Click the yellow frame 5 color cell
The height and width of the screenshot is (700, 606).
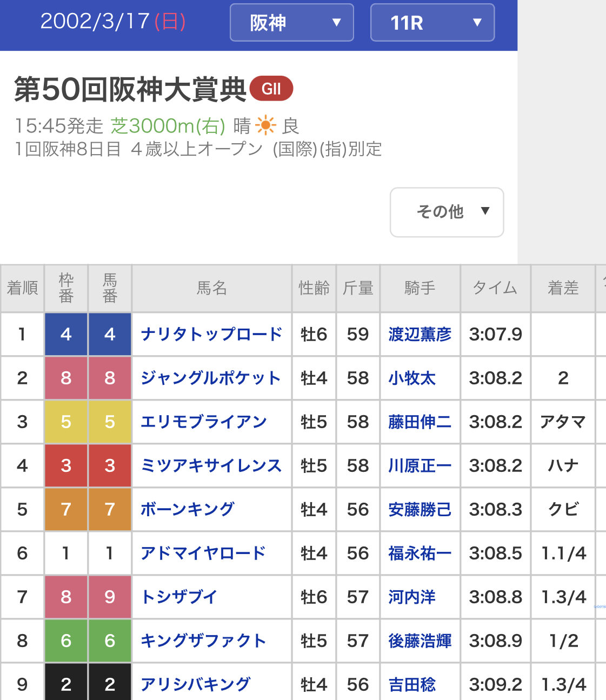pos(66,422)
